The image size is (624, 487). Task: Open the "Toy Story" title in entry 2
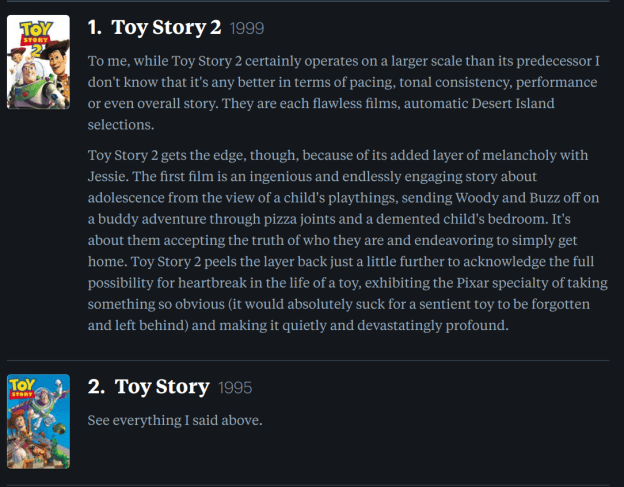coord(162,387)
